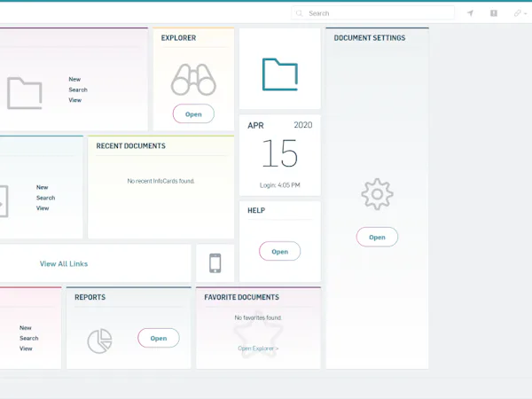Click the year 2020 in the calendar tile
The image size is (532, 399).
pyautogui.click(x=303, y=125)
